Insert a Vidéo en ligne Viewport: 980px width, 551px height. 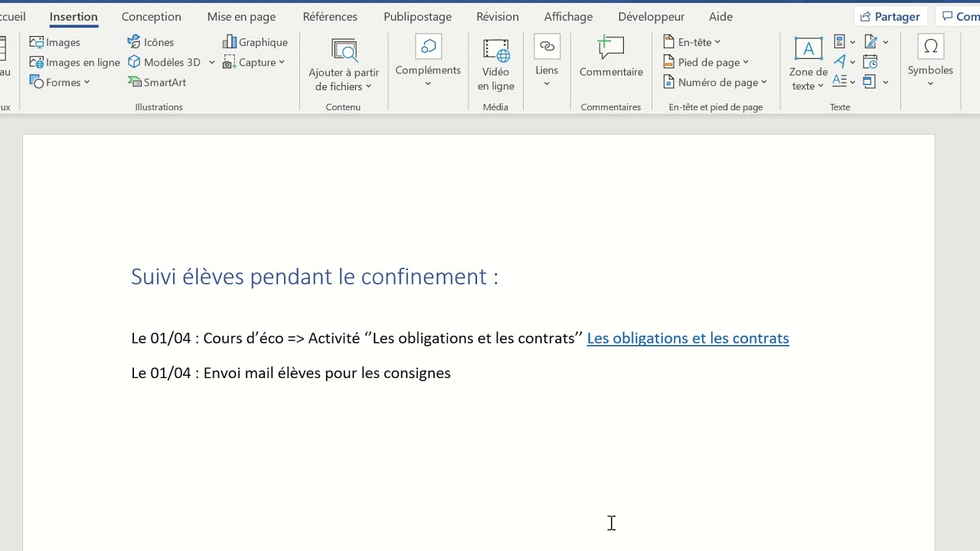tap(495, 65)
